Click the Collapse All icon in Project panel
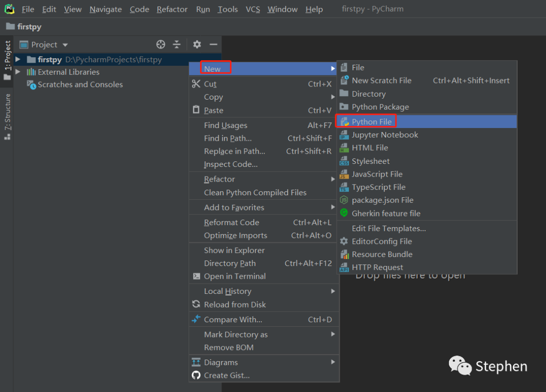This screenshot has width=546, height=392. 177,44
